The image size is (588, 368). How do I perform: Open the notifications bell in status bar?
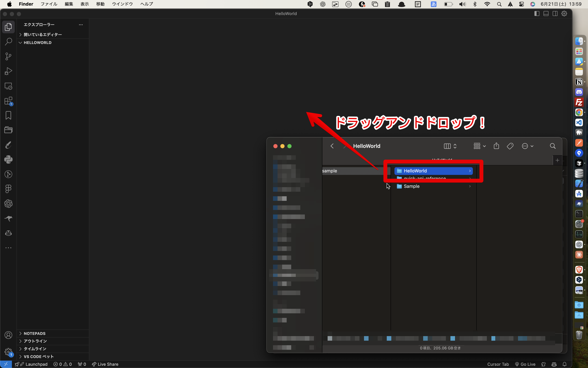coord(564,364)
